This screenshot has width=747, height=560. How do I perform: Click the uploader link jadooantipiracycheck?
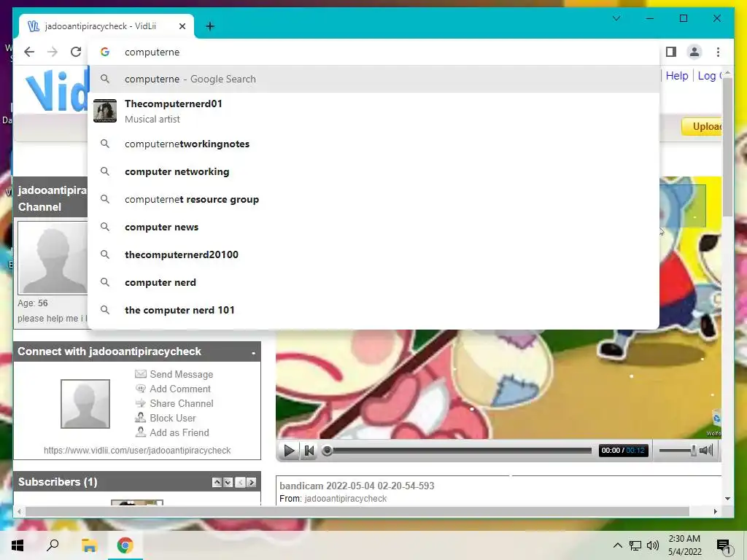(345, 499)
